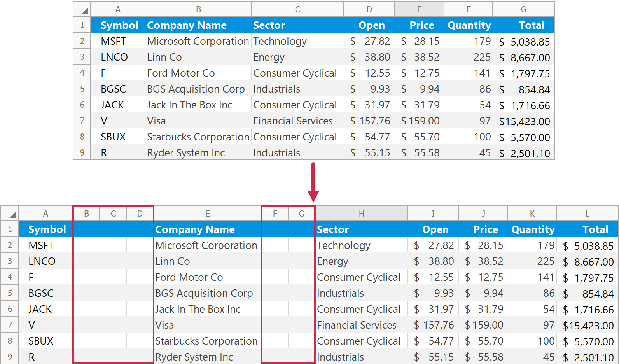The image size is (619, 364).
Task: Click Sector header cell in bottom table
Action: (x=333, y=229)
